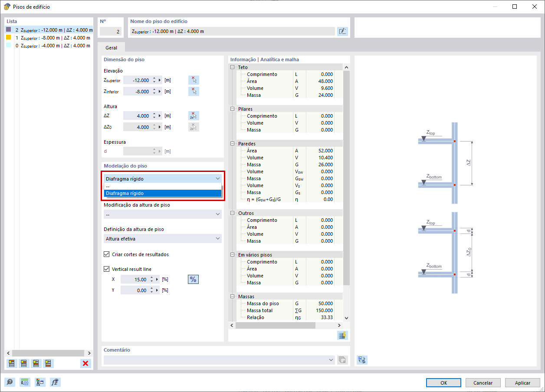Open the fx formula visibility icon

55,382
